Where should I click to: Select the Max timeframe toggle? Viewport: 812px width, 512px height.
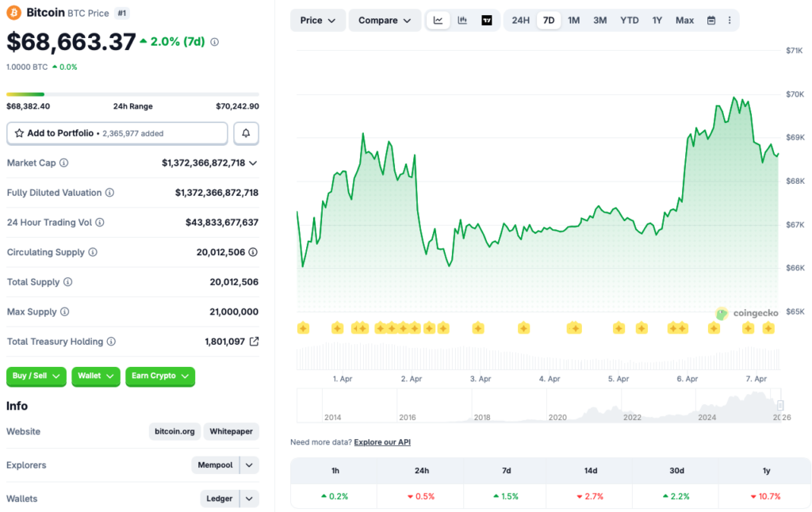[x=684, y=20]
